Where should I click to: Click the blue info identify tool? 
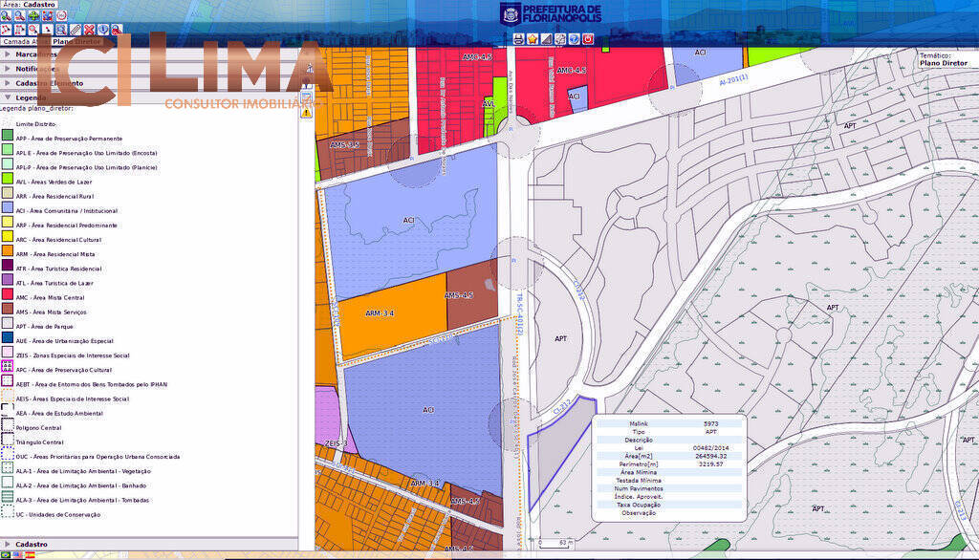102,30
